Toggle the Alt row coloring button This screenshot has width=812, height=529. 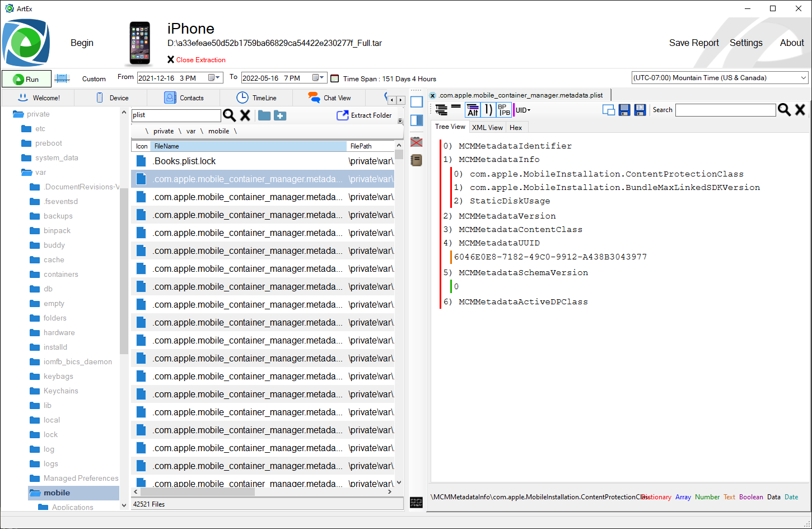click(473, 110)
